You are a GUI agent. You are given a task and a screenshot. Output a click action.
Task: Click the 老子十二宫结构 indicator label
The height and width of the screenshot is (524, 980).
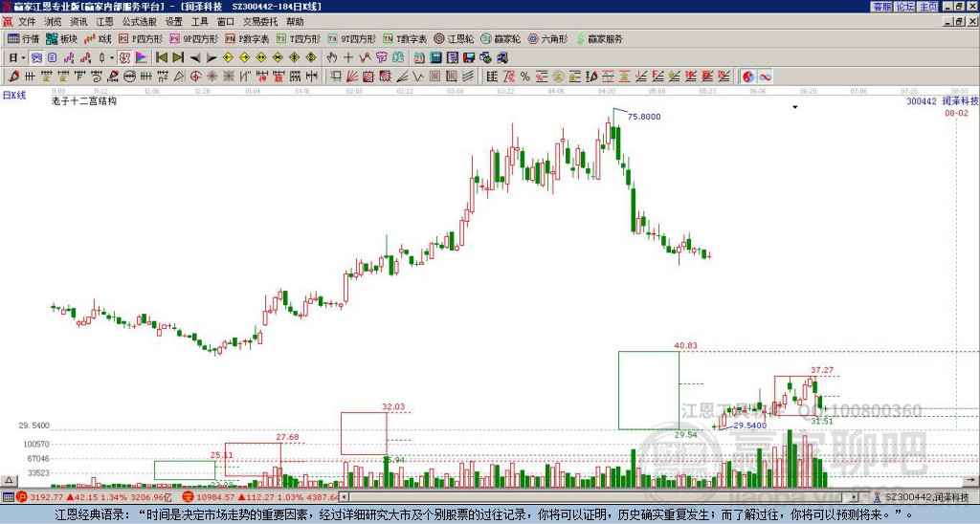point(84,100)
